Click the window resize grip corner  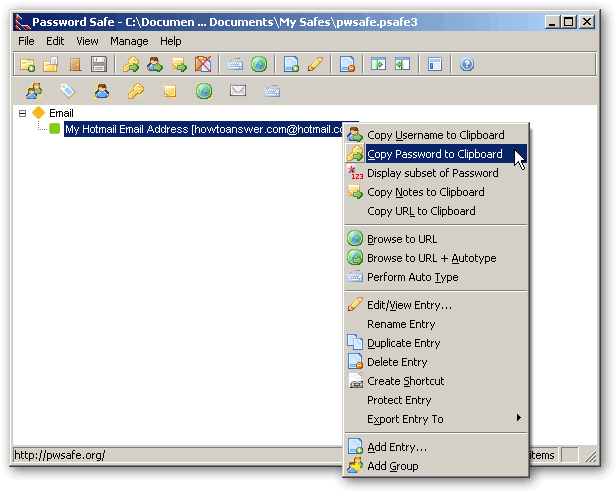[590, 456]
